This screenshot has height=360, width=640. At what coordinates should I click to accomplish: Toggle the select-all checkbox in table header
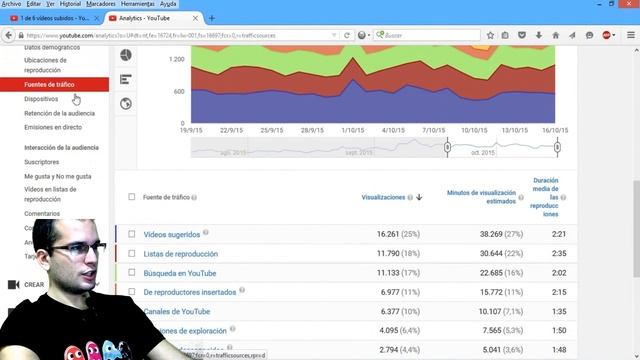click(x=131, y=197)
